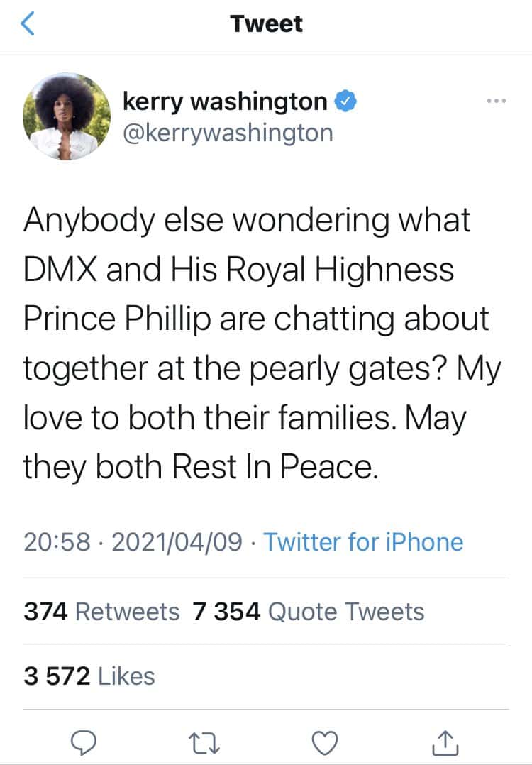Like the tweet with the heart icon

(x=326, y=743)
